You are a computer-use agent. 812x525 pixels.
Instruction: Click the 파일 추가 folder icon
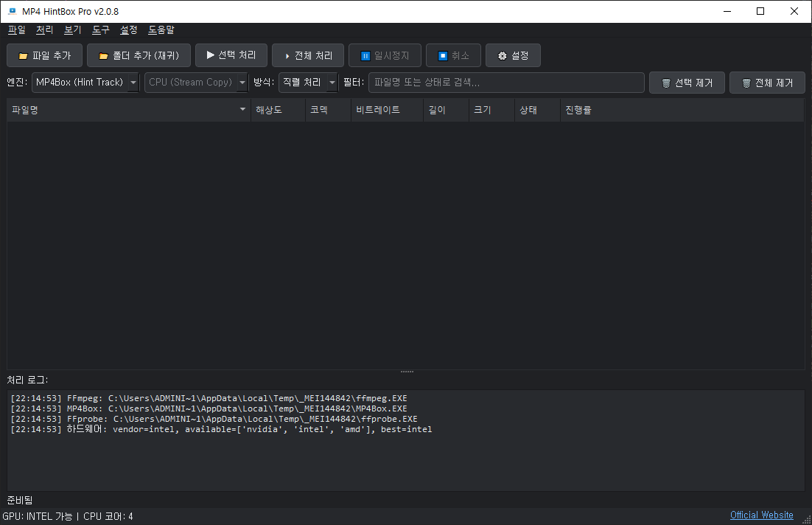23,56
